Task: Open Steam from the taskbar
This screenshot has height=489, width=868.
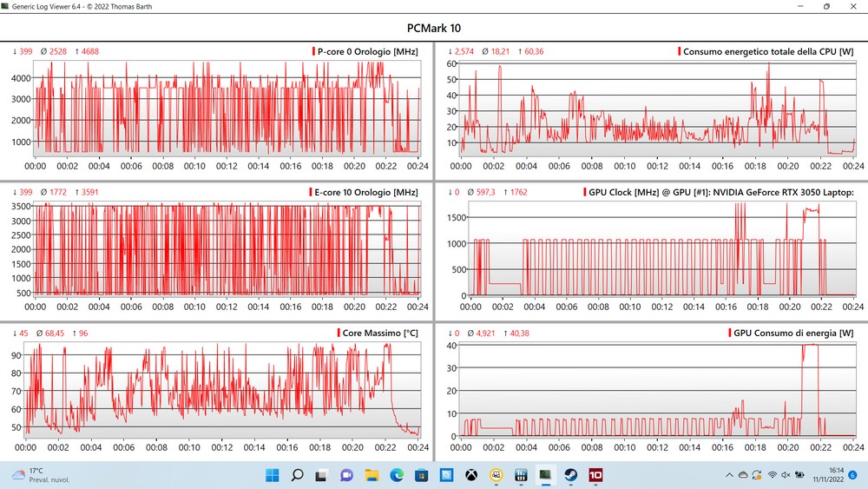Action: tap(571, 475)
